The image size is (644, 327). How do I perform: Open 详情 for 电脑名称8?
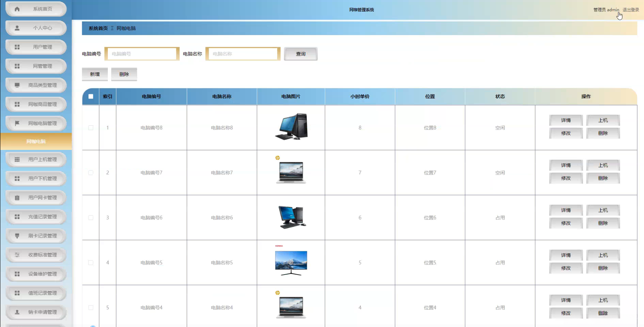point(566,120)
